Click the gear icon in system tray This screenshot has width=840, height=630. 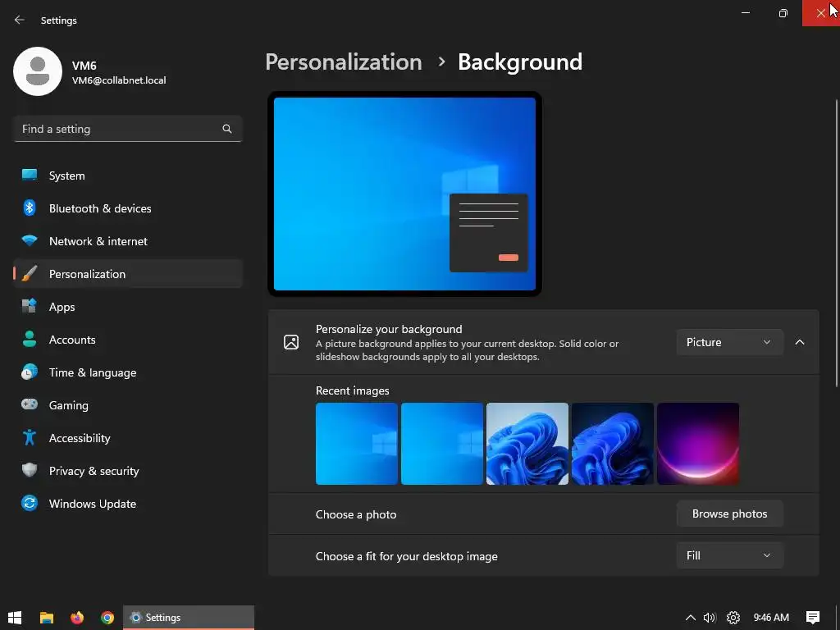[x=733, y=618]
